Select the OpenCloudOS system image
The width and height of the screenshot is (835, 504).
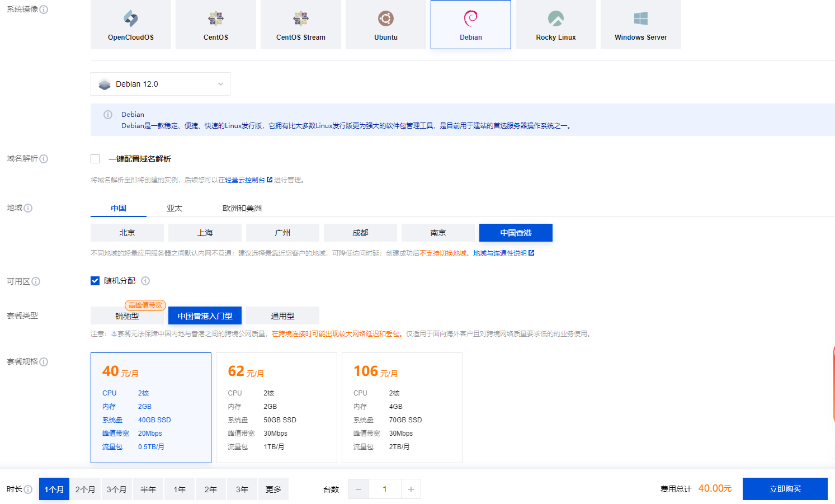point(130,25)
